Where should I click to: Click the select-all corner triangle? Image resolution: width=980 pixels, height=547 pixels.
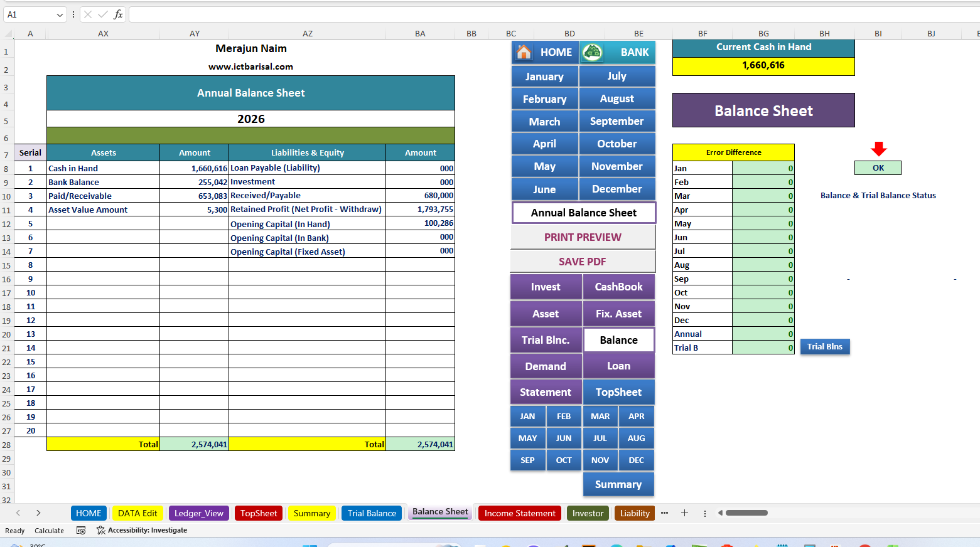[x=8, y=33]
